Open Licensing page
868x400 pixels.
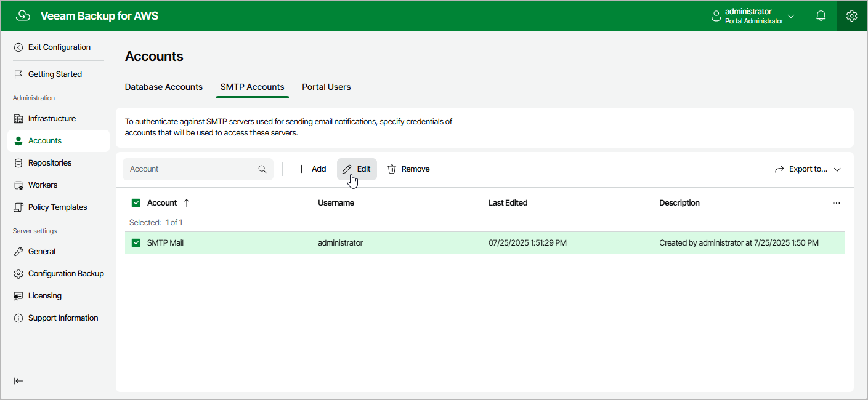(45, 296)
